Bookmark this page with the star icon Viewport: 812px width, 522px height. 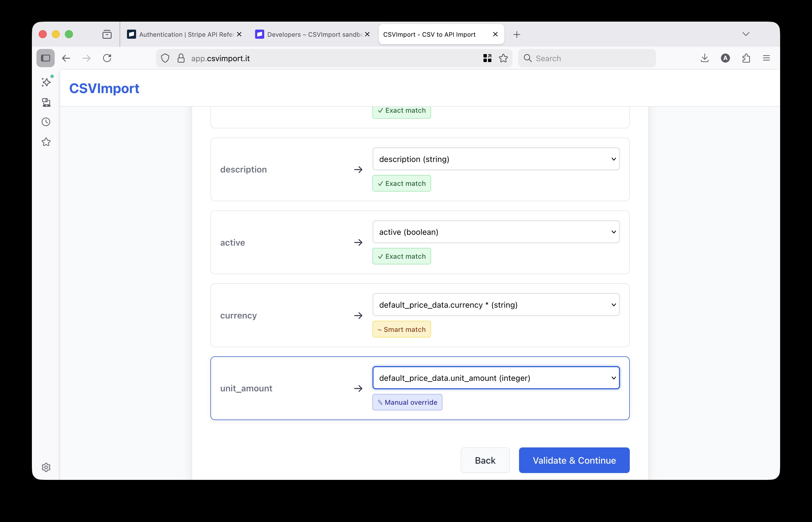coord(503,58)
